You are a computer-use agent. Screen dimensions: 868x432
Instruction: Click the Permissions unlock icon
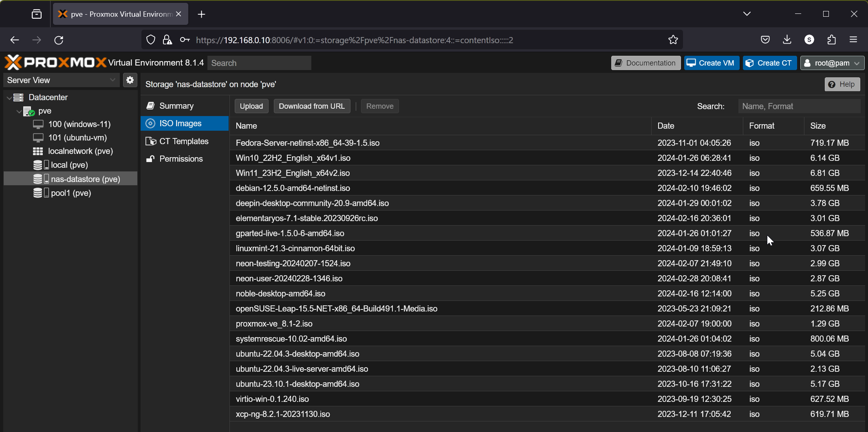150,159
